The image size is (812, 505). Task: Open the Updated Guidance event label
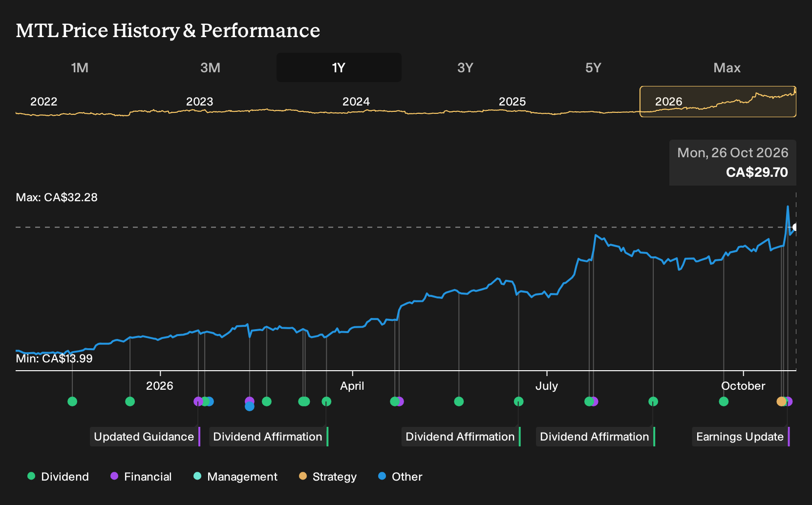145,437
